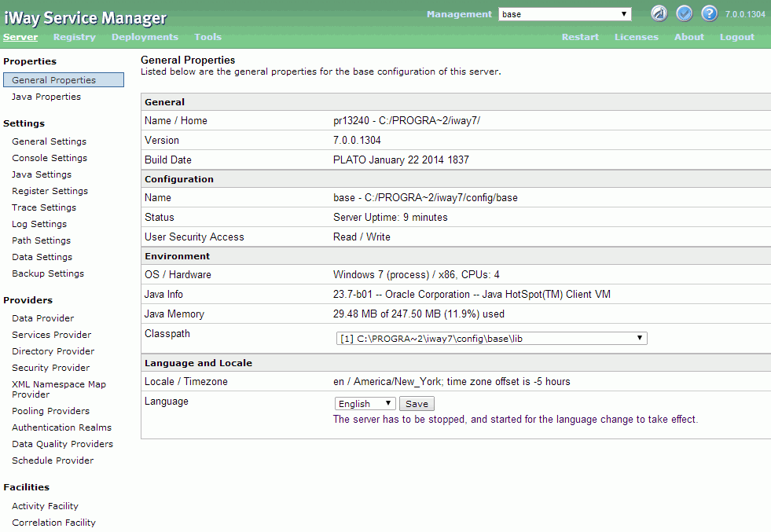View Log Settings
The image size is (771, 532).
39,224
